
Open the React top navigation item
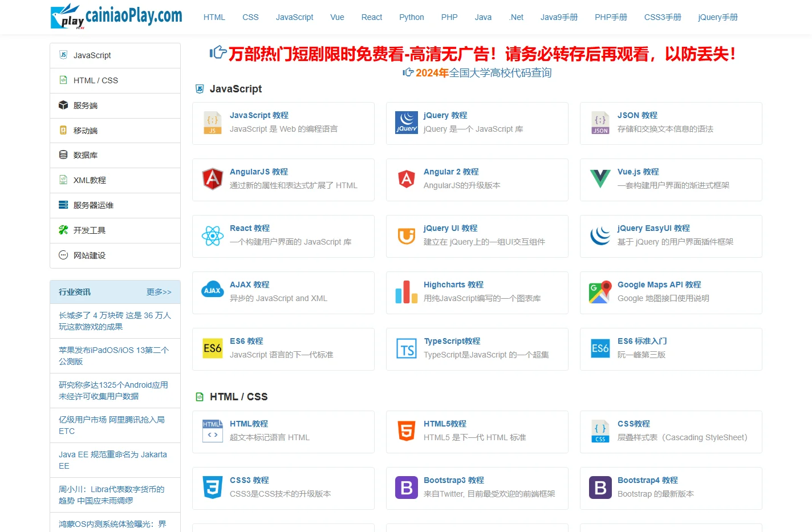click(372, 17)
